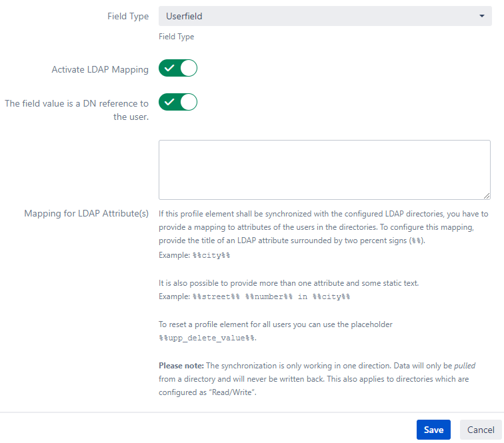Click checkmark icon inside Activate LDAP Mapping toggle
Viewport: 504px width, 443px height.
click(169, 69)
